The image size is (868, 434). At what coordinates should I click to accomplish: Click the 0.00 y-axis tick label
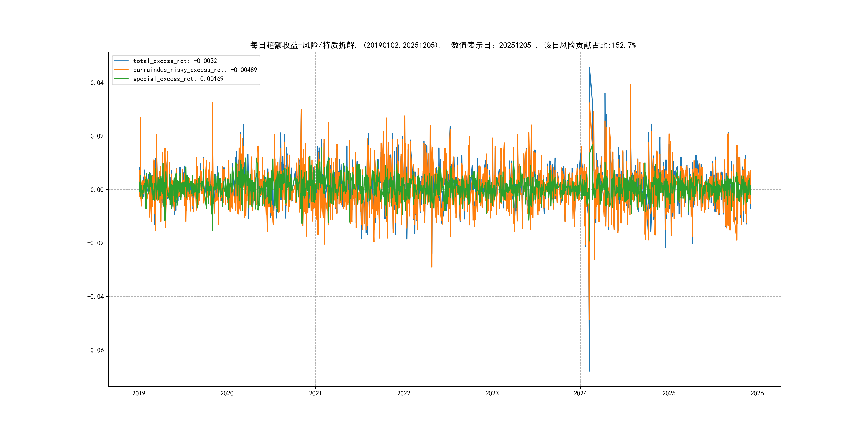point(97,190)
